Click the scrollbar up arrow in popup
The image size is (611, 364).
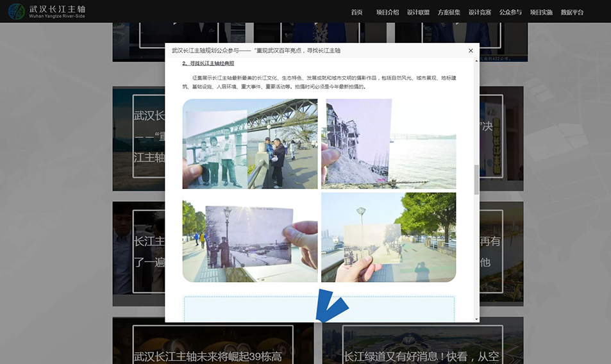click(476, 62)
